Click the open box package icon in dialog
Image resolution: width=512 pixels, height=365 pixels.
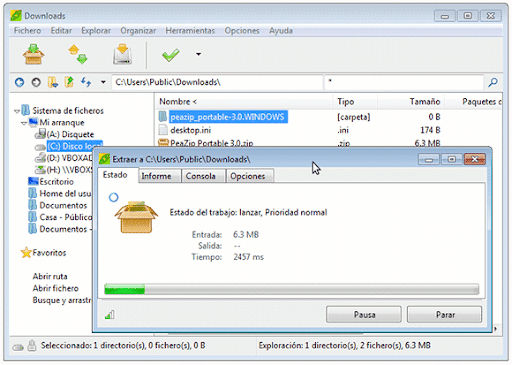pos(136,217)
